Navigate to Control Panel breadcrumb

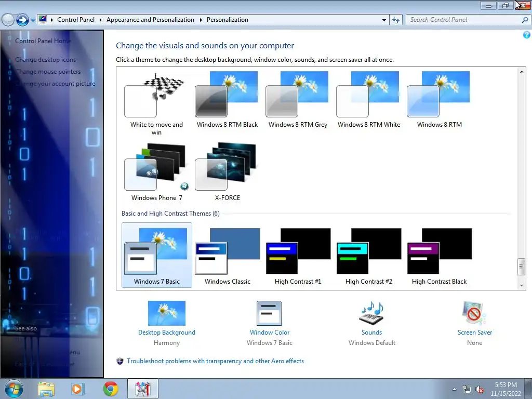[x=76, y=20]
